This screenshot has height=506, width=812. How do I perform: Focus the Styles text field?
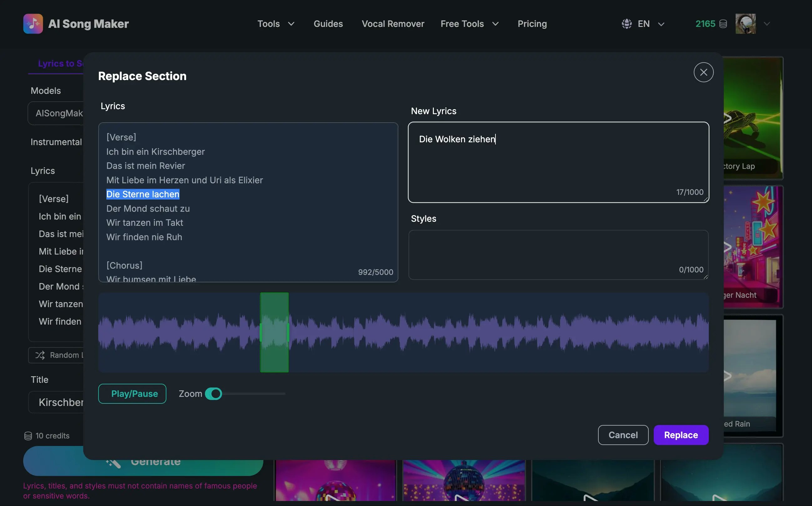click(558, 255)
